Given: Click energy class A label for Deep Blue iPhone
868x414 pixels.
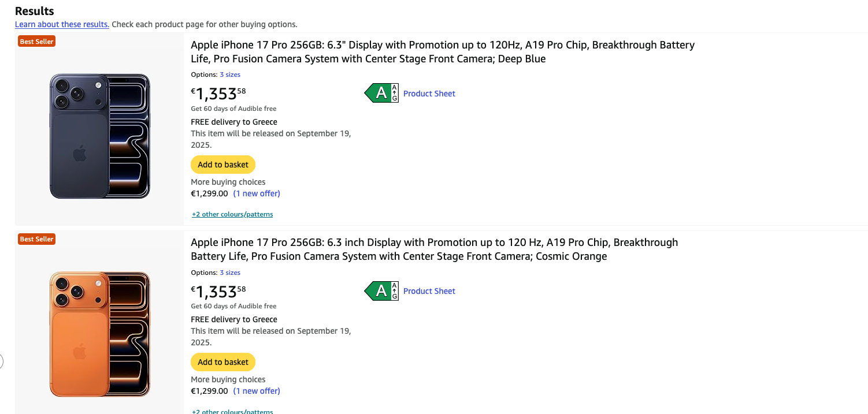Looking at the screenshot, I should click(381, 93).
